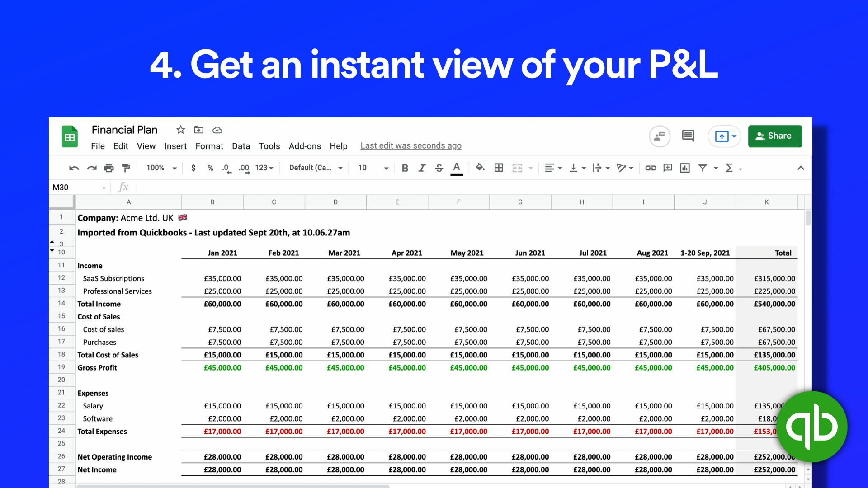The image size is (868, 488).
Task: Insert a chart using toolbar icon
Action: [x=684, y=168]
